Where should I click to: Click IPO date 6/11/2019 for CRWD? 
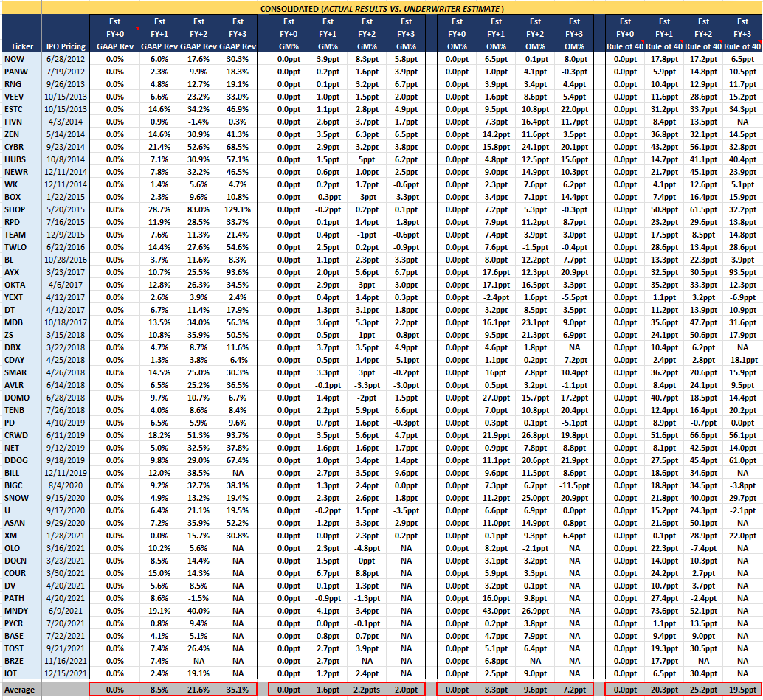(x=66, y=435)
